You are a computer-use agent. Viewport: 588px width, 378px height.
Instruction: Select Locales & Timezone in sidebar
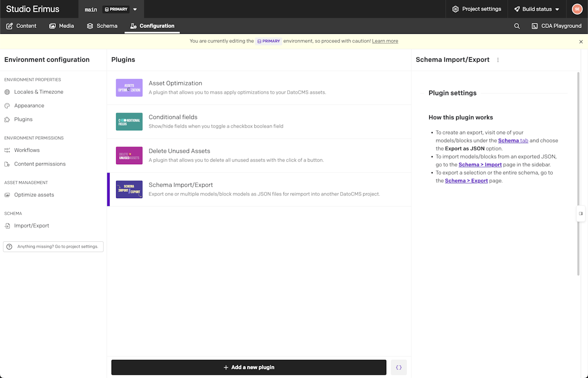38,92
